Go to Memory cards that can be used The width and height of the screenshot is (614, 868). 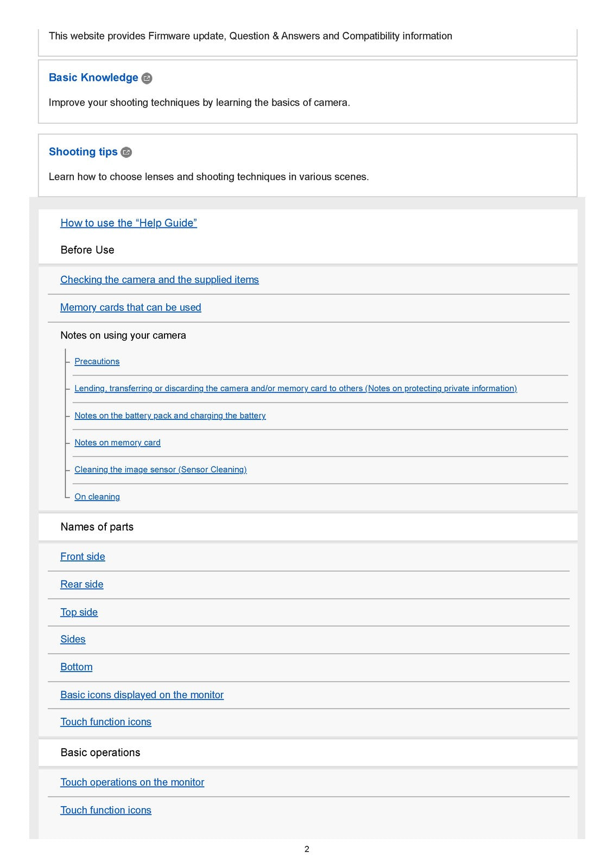pyautogui.click(x=131, y=308)
